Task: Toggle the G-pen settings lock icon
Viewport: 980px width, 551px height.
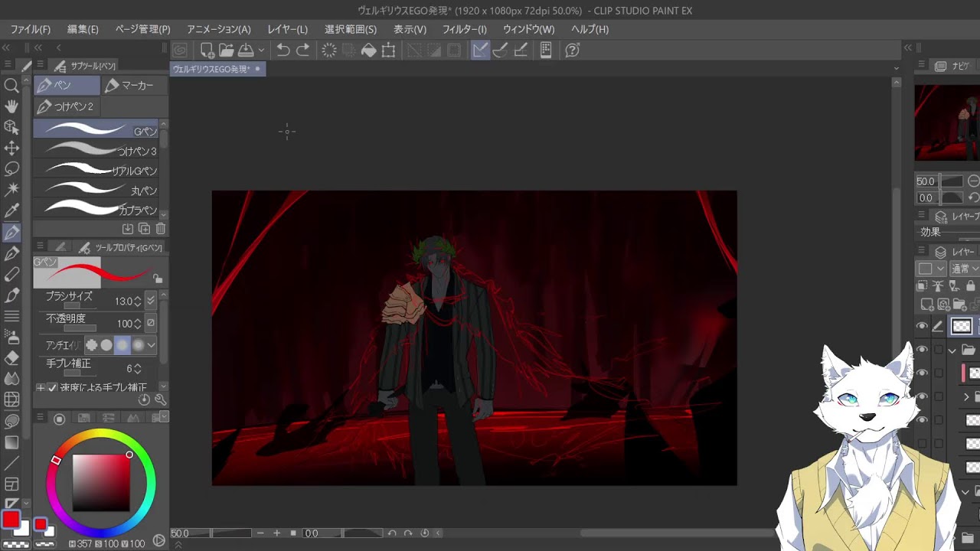Action: click(157, 279)
